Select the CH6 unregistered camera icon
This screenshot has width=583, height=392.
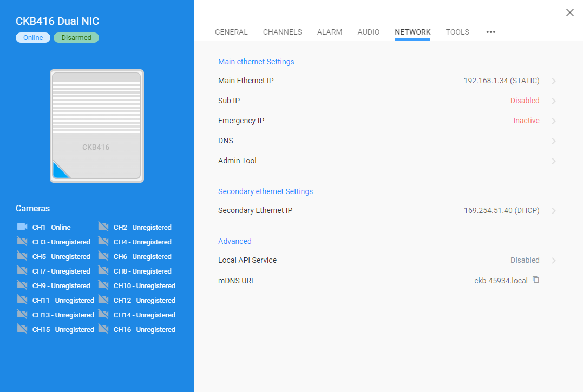[103, 256]
